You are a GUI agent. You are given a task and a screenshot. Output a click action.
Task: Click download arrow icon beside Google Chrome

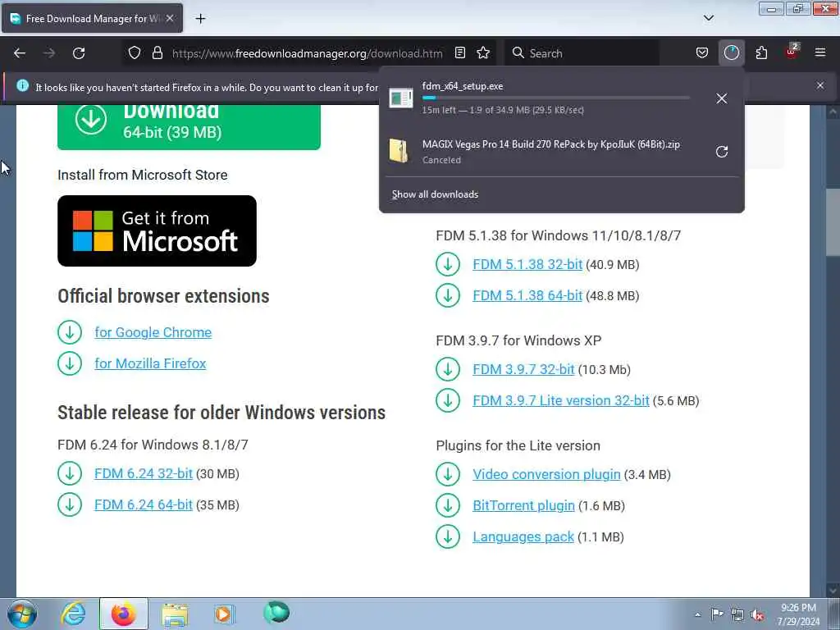pos(70,332)
